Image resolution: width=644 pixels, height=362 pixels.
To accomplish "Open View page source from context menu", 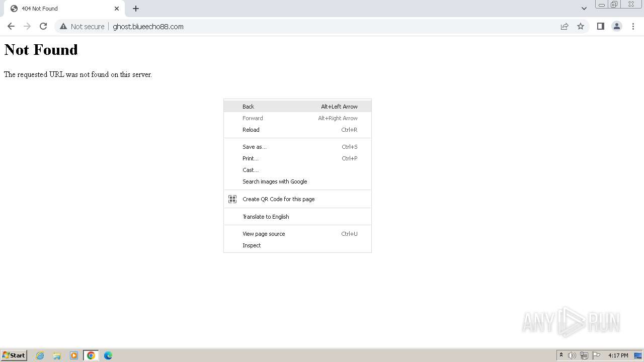I will pos(297,234).
